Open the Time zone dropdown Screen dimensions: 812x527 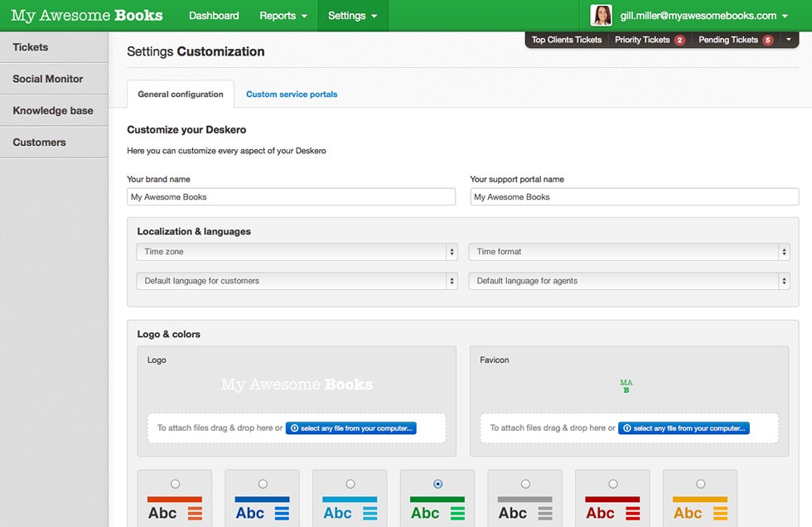click(x=297, y=252)
